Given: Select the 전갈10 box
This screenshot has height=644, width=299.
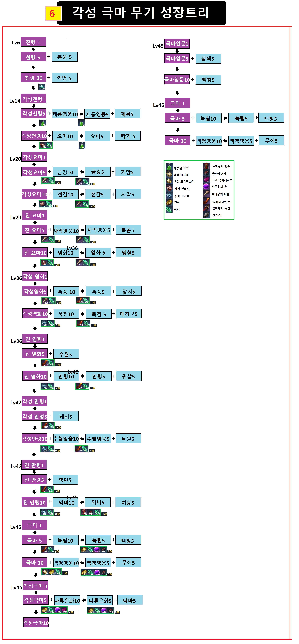Looking at the screenshot, I should coord(66,194).
